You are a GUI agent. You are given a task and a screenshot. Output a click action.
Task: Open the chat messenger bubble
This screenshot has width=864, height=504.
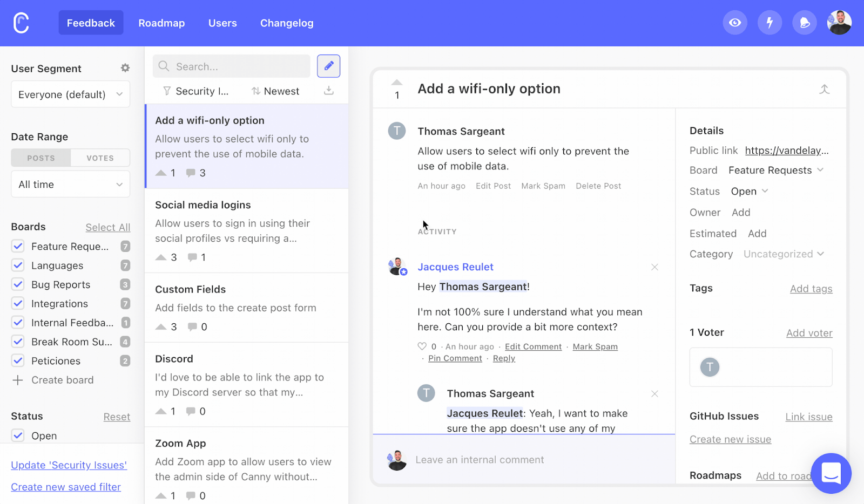(831, 473)
